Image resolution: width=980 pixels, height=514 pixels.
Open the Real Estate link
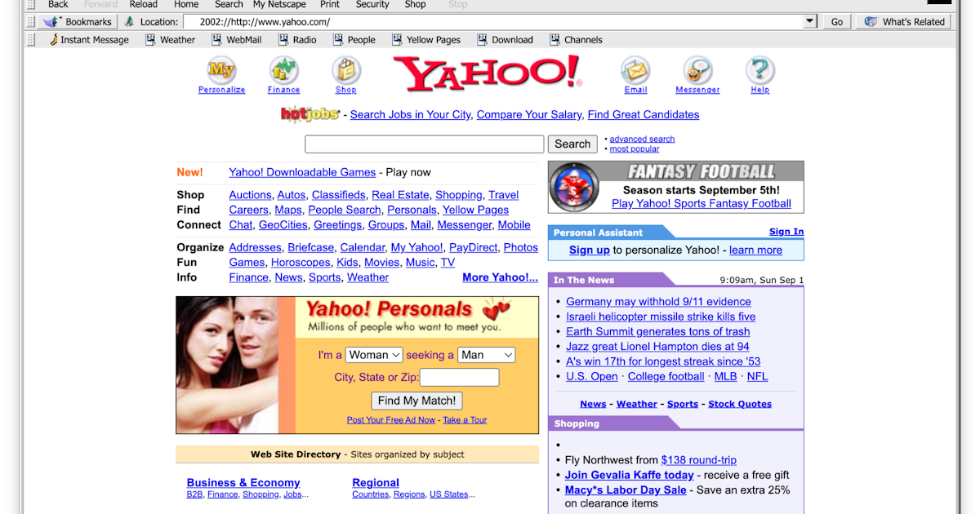(400, 195)
